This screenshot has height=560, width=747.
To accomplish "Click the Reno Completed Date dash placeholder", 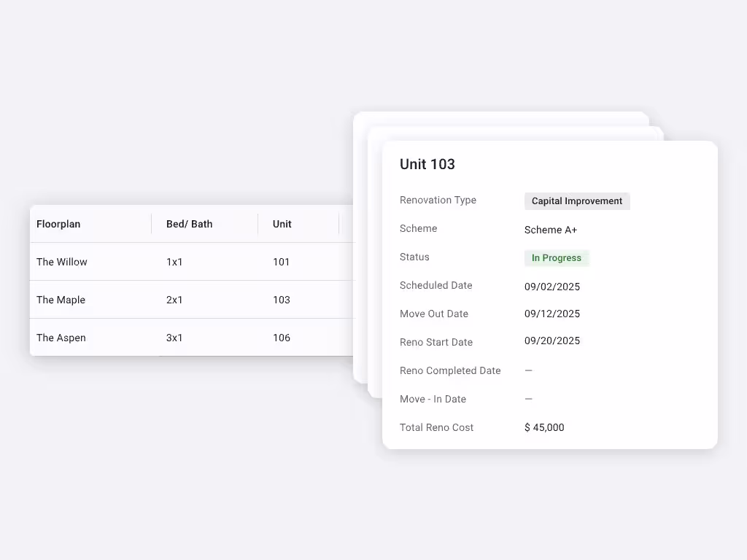I will tap(528, 370).
